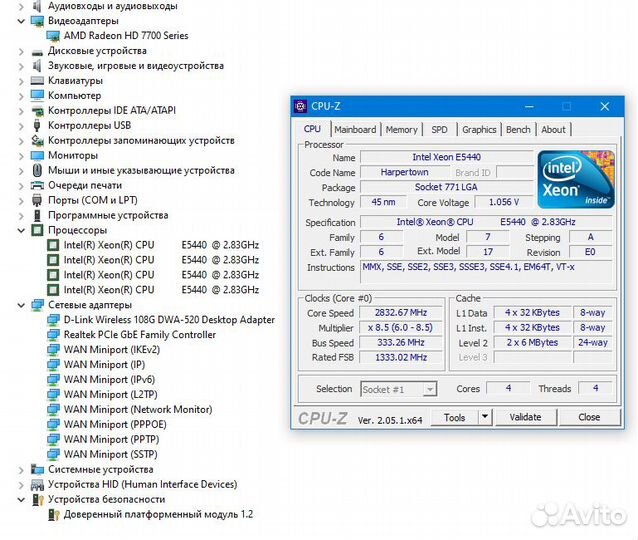The image size is (638, 540).
Task: Click the AMD Radeon HD 7700 Series device icon
Action: 53,36
